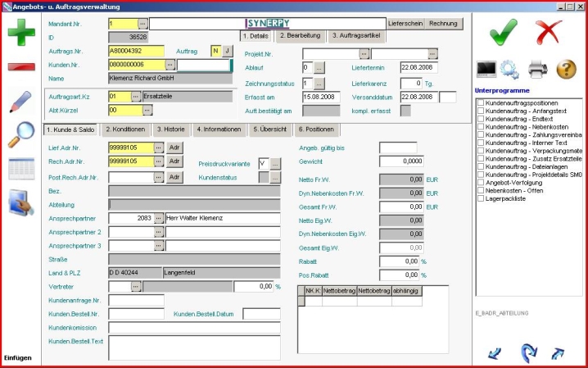This screenshot has width=588, height=368.
Task: Select the pencil edit icon
Action: [x=20, y=100]
